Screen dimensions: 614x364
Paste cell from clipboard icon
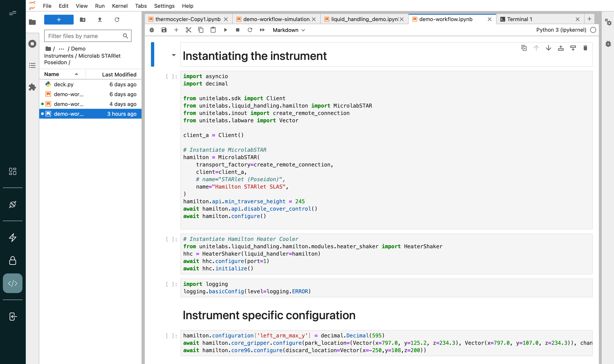click(x=213, y=30)
